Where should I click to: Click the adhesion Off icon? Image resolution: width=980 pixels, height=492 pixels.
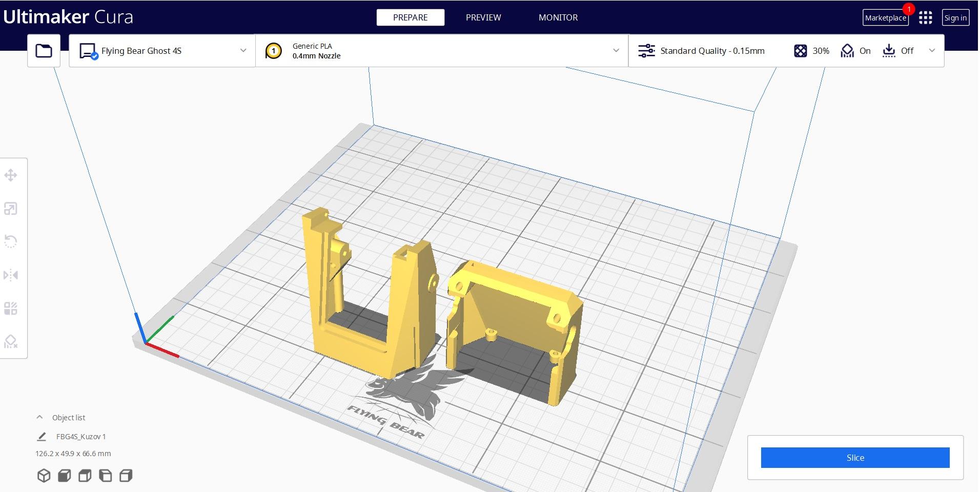coord(889,51)
